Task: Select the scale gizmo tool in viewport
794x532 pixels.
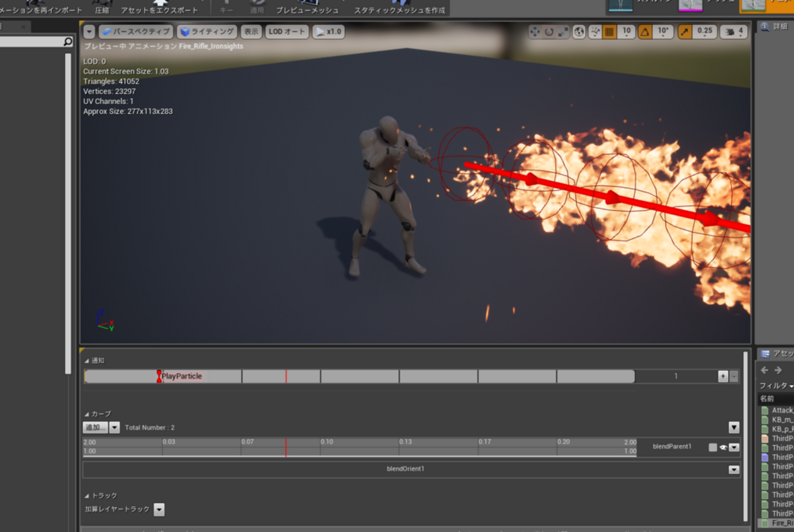Action: (x=563, y=32)
